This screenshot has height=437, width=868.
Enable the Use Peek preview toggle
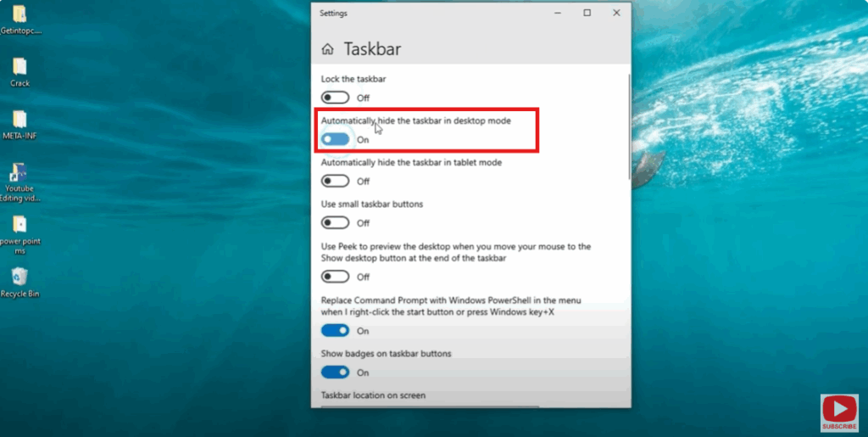pos(336,277)
